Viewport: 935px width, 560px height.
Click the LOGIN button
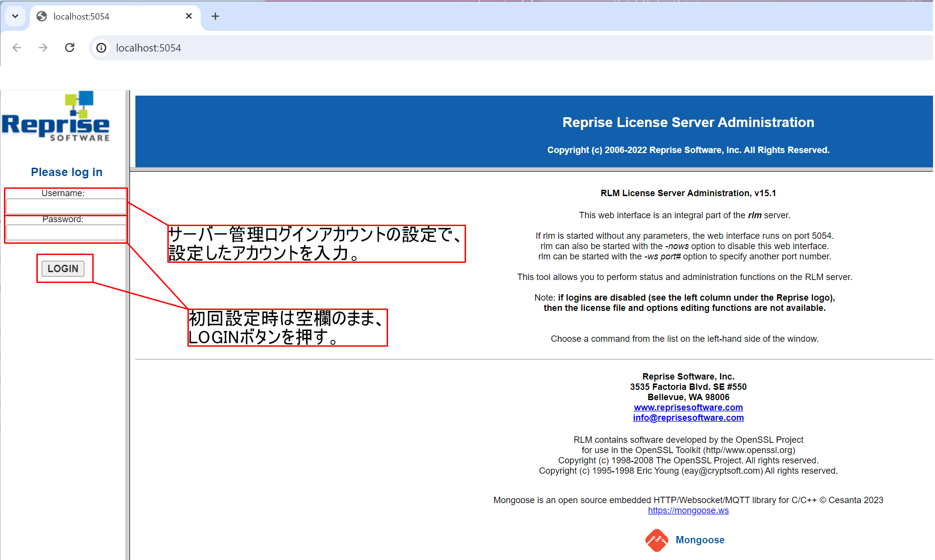[63, 269]
